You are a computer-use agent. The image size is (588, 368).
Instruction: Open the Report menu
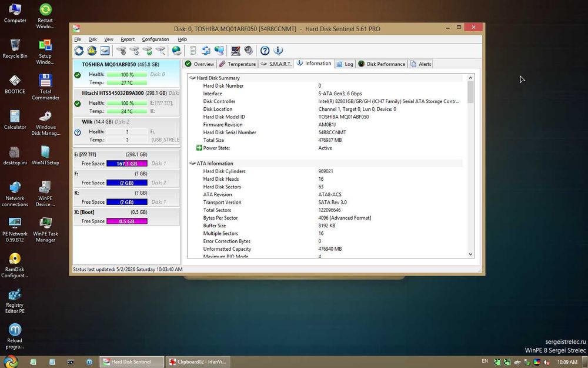coord(128,39)
